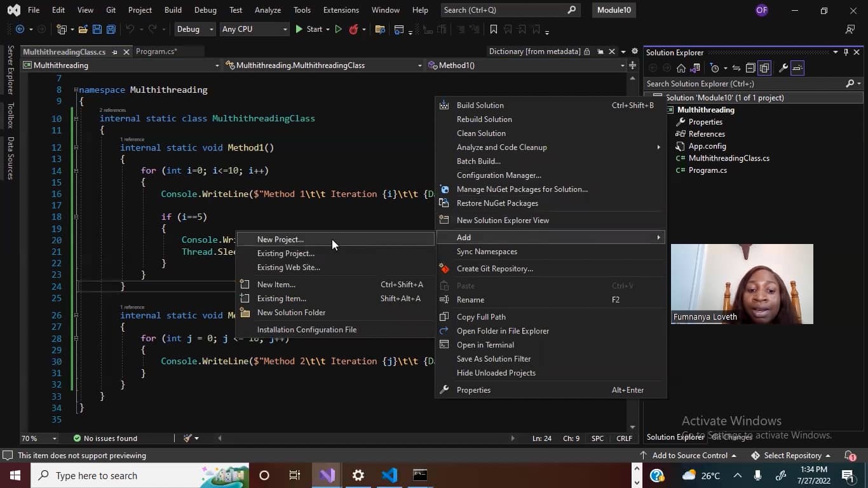Screen dimensions: 868x488
Task: Toggle pin on MulthithreadingClass.cs tab
Action: [115, 52]
